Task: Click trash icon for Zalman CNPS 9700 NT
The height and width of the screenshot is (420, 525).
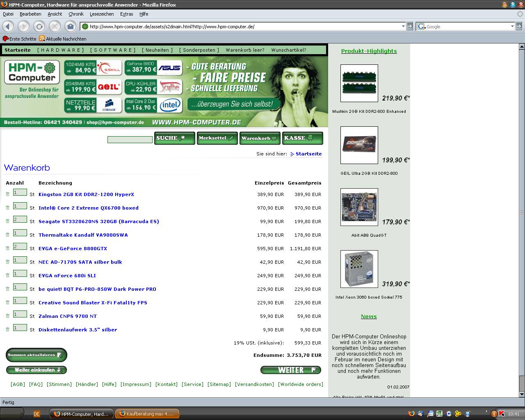Action: click(x=7, y=316)
